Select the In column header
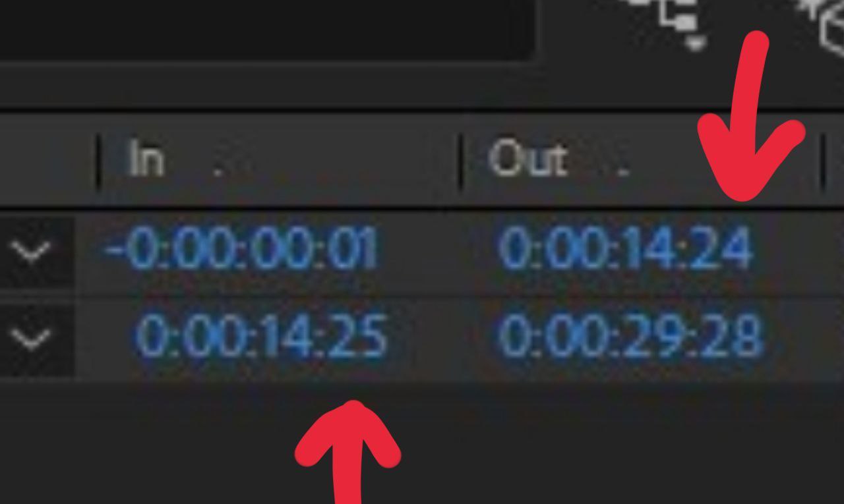 coord(146,159)
